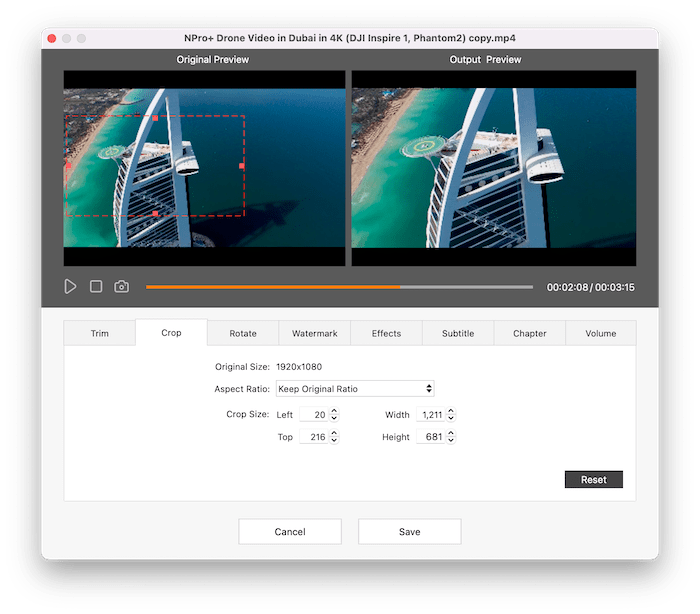Screen dimensions: 700x614
Task: Click the Left crop value stepper arrows
Action: 334,414
